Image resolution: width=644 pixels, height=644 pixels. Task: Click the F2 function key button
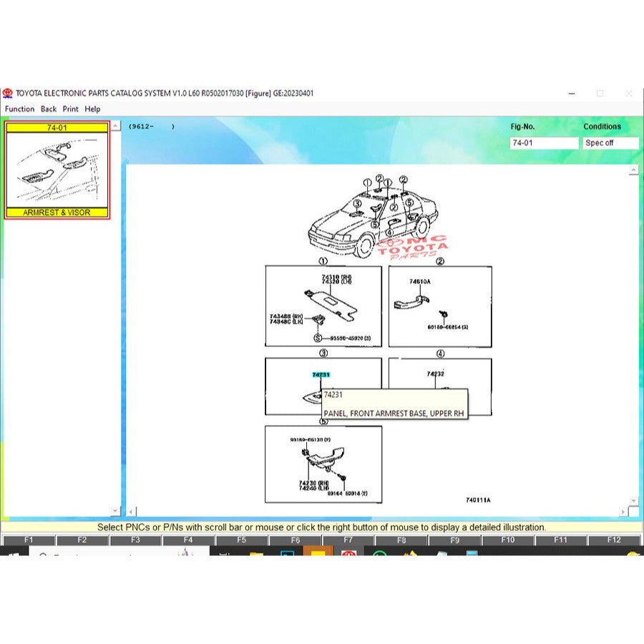pyautogui.click(x=82, y=540)
